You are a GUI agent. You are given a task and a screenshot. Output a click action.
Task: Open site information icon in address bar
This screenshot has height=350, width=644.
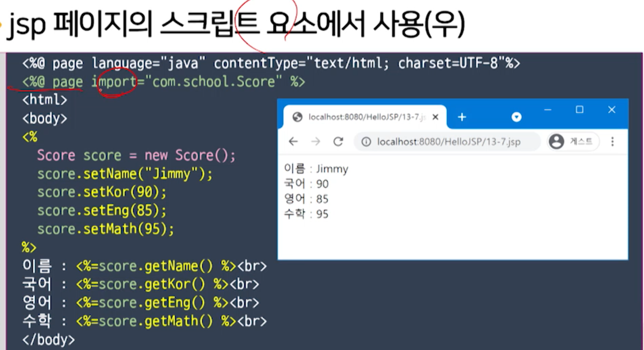[366, 142]
